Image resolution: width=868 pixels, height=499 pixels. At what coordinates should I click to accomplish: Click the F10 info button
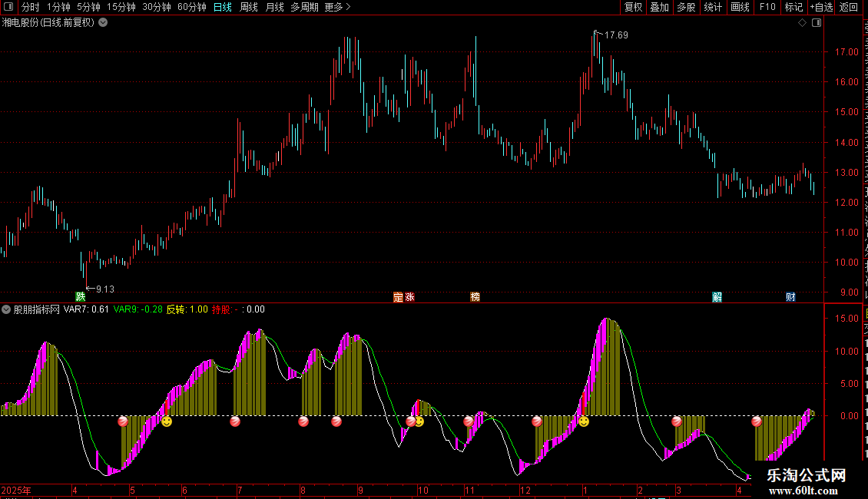point(767,7)
